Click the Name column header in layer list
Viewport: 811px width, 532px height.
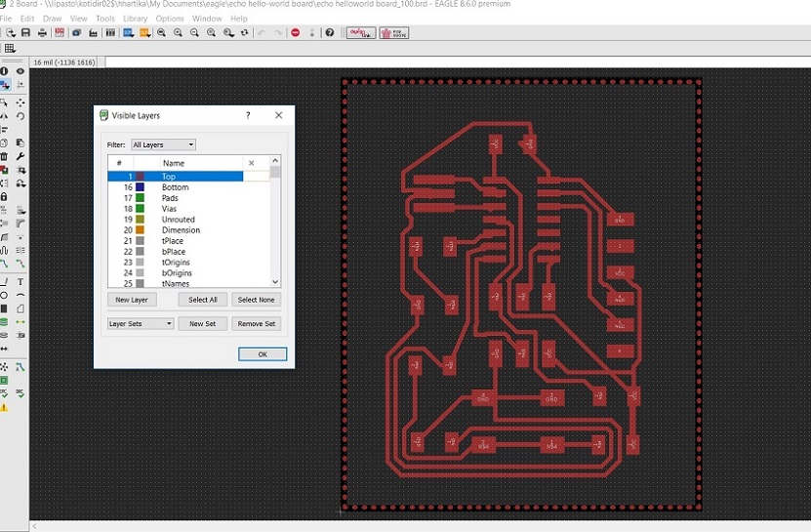point(201,163)
